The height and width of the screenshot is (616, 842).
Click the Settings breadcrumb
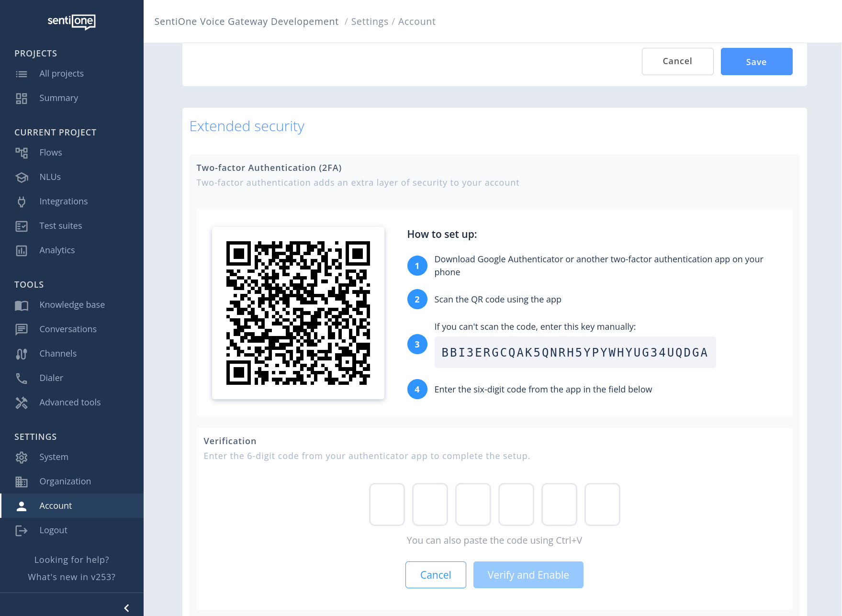[x=370, y=22]
